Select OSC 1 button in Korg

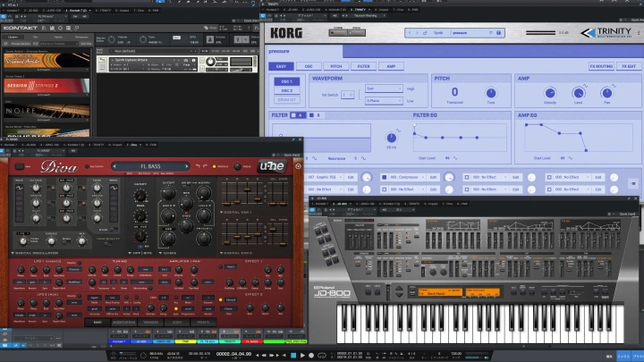pyautogui.click(x=287, y=81)
